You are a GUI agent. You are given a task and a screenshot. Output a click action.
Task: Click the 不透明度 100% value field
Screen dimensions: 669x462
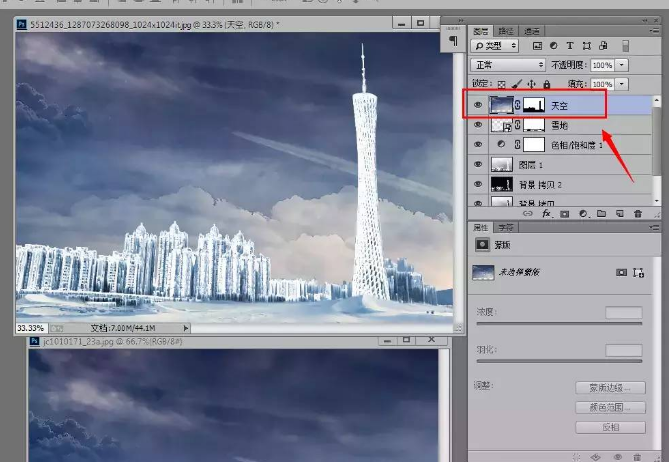[x=602, y=65]
